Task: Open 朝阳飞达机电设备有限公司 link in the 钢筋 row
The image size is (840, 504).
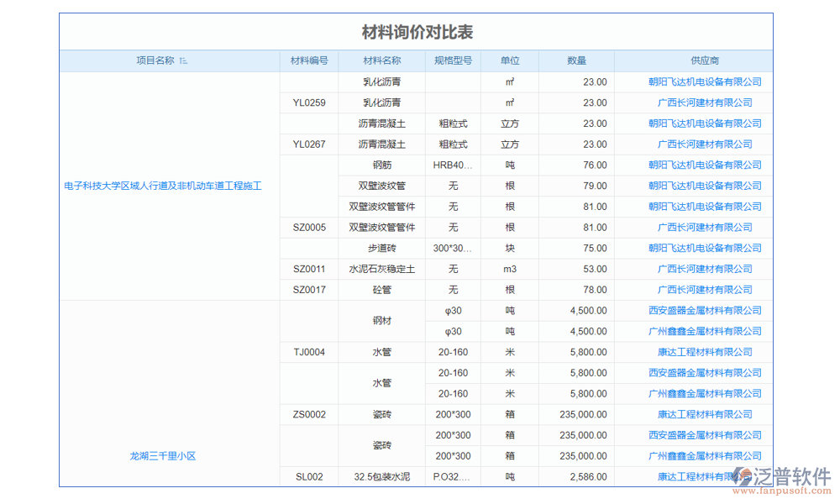Action: click(x=705, y=165)
